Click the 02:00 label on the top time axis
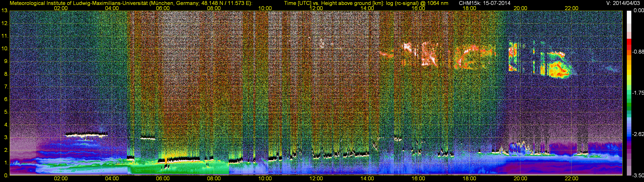 point(61,8)
